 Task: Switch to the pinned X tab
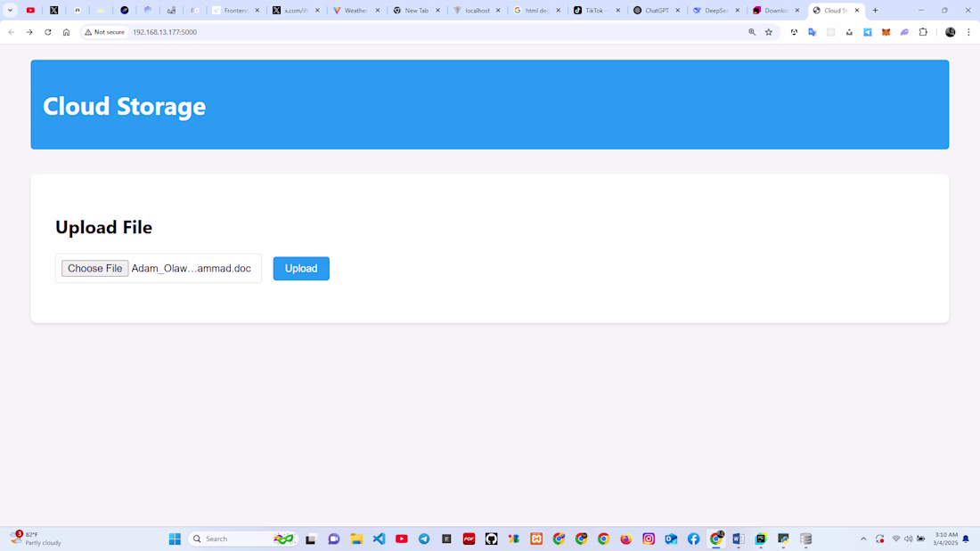[54, 10]
